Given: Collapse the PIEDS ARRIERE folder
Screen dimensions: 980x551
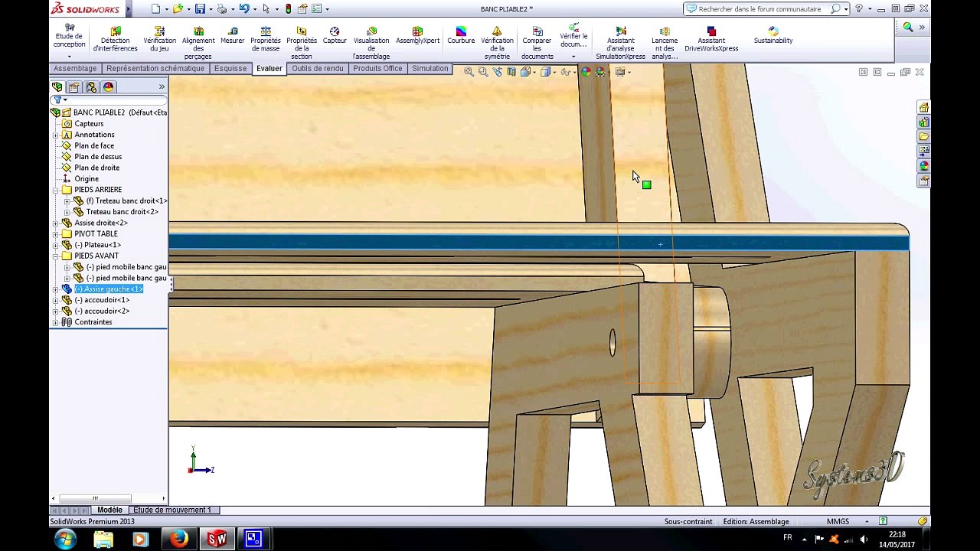Looking at the screenshot, I should [56, 190].
